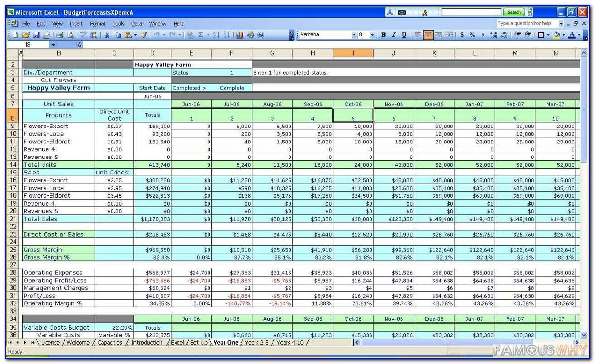Toggle Center alignment button

click(x=428, y=35)
